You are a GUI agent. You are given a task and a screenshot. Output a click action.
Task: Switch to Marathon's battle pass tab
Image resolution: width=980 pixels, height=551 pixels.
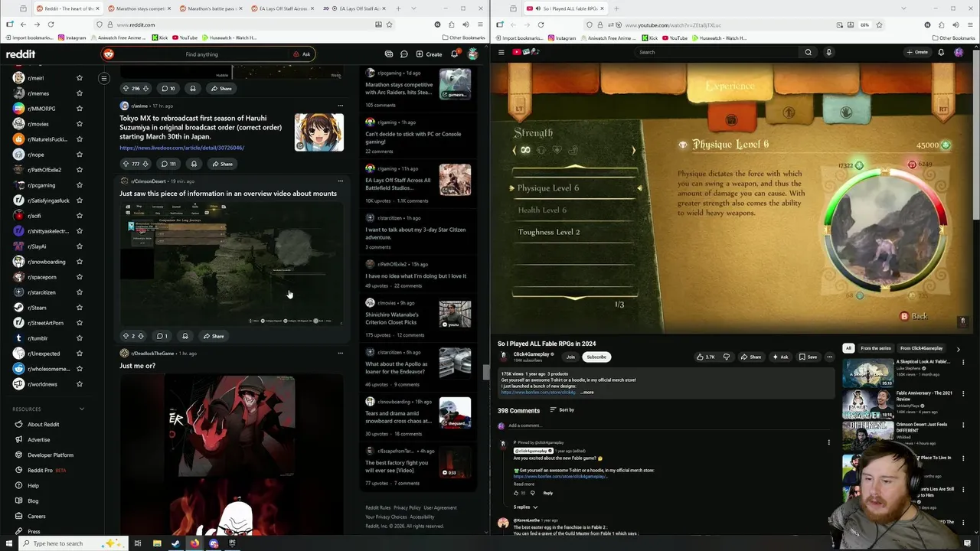coord(210,8)
